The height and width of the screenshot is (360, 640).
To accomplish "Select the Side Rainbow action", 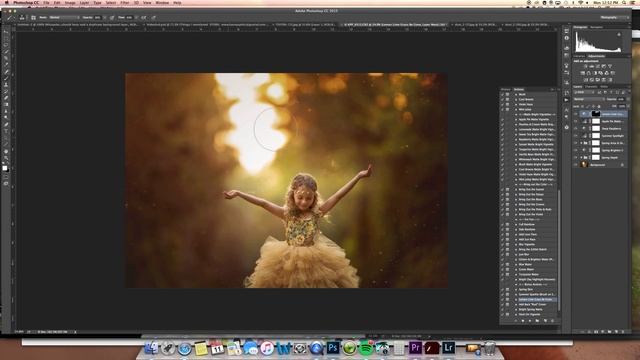I will pyautogui.click(x=527, y=229).
